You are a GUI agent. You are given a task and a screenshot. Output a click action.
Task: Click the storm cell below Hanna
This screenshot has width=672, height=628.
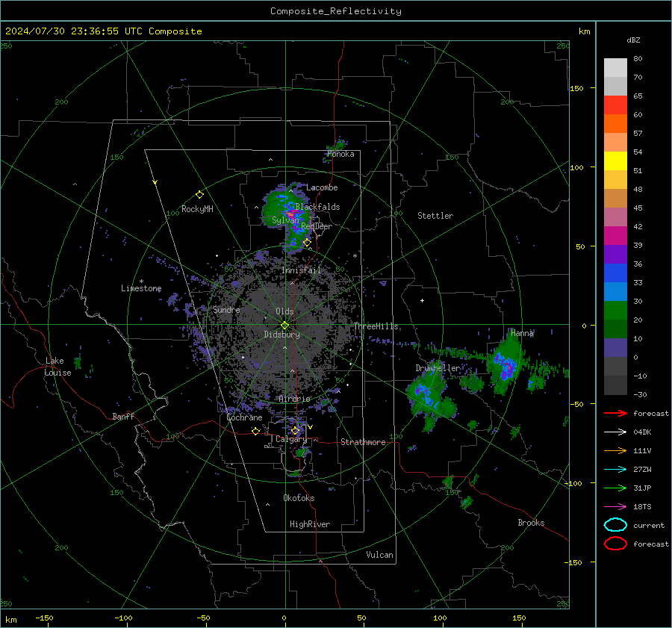505,364
